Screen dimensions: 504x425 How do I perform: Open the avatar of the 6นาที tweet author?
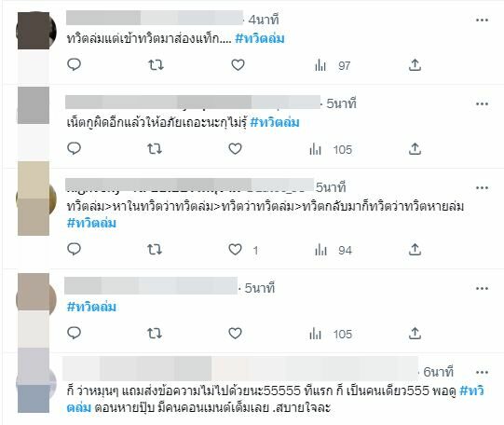tap(35, 382)
